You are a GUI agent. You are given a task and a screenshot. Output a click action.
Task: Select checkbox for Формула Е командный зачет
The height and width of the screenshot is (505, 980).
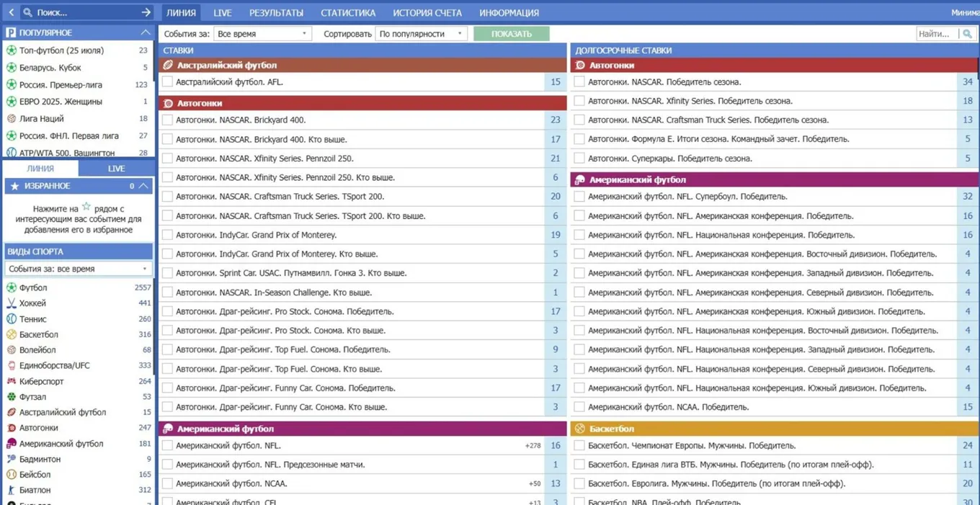click(579, 139)
